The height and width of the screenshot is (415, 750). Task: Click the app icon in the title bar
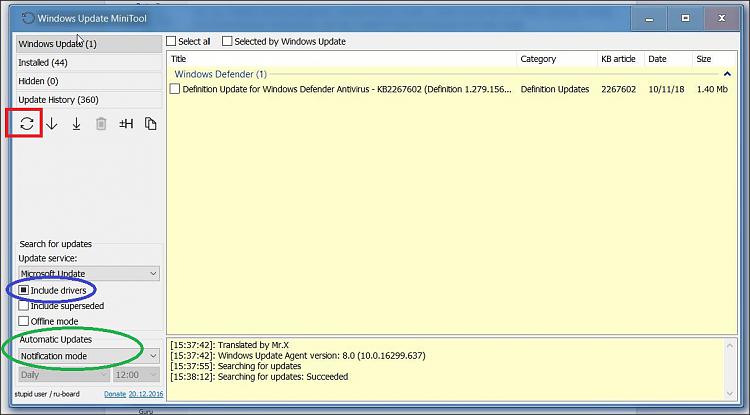(28, 18)
